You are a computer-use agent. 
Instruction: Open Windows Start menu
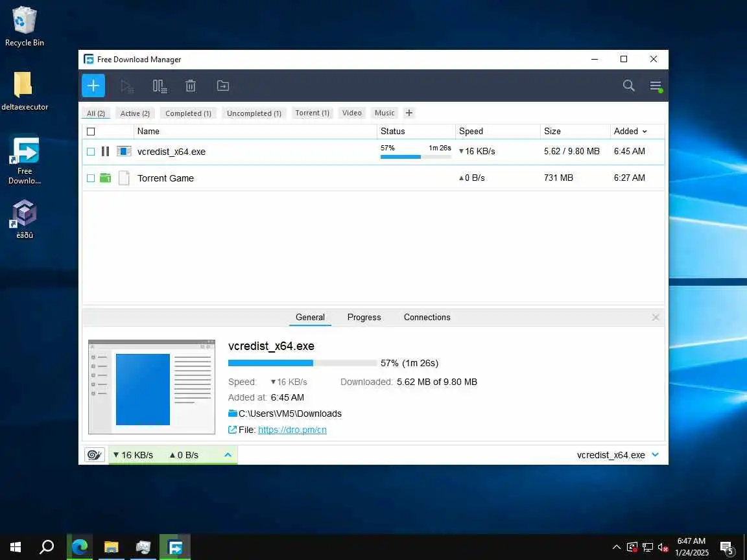[16, 547]
